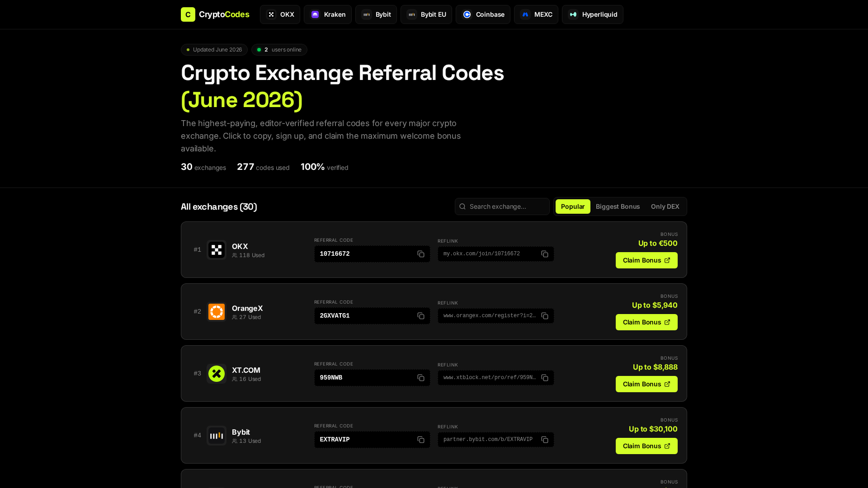Click the 'Up to $8,888' bonus text

(x=655, y=367)
